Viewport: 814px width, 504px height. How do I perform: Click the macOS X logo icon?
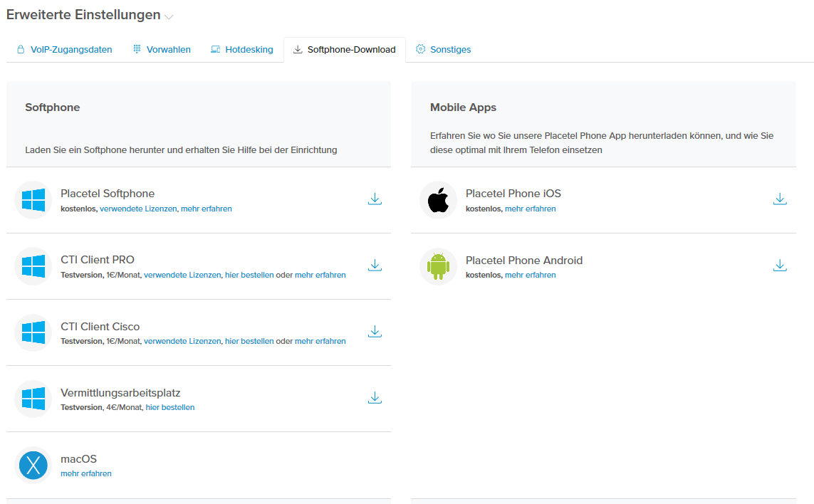pos(33,465)
